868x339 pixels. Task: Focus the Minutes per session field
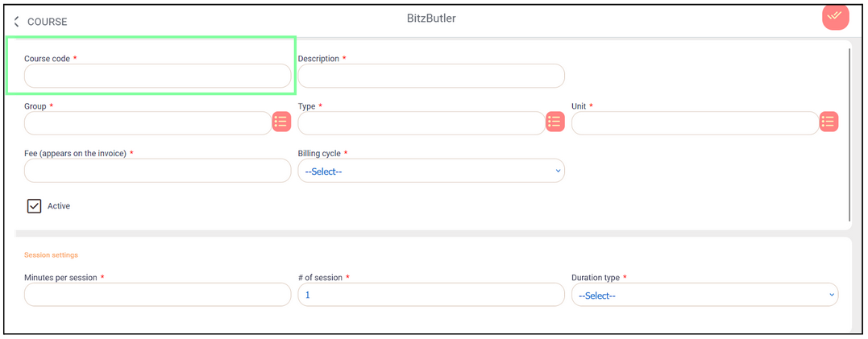coord(157,295)
